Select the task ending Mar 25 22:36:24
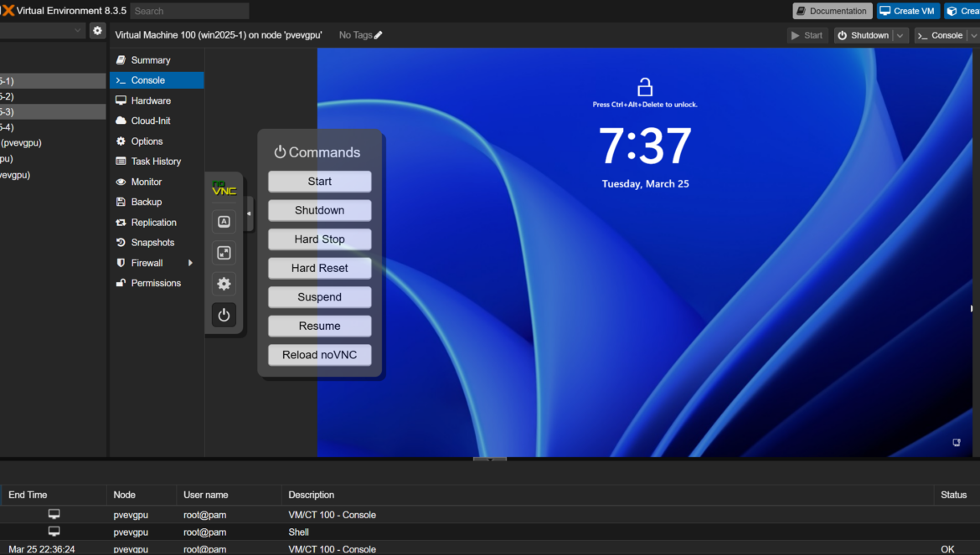The height and width of the screenshot is (555, 980). tap(490, 549)
